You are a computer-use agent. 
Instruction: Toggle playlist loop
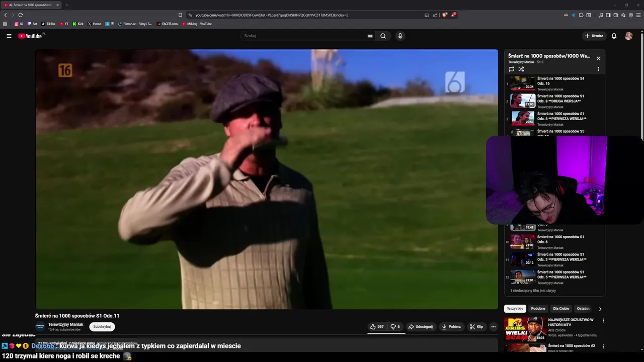[511, 69]
